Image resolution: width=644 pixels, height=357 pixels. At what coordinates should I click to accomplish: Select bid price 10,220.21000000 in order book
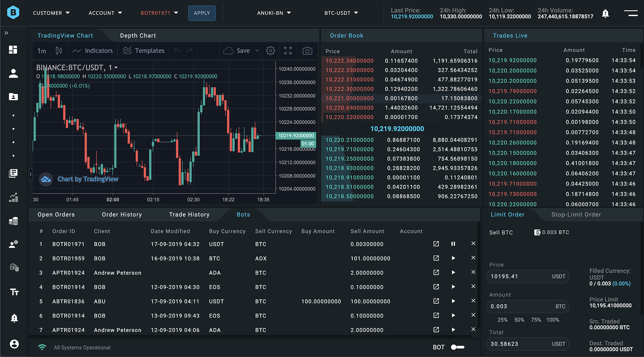pyautogui.click(x=349, y=140)
